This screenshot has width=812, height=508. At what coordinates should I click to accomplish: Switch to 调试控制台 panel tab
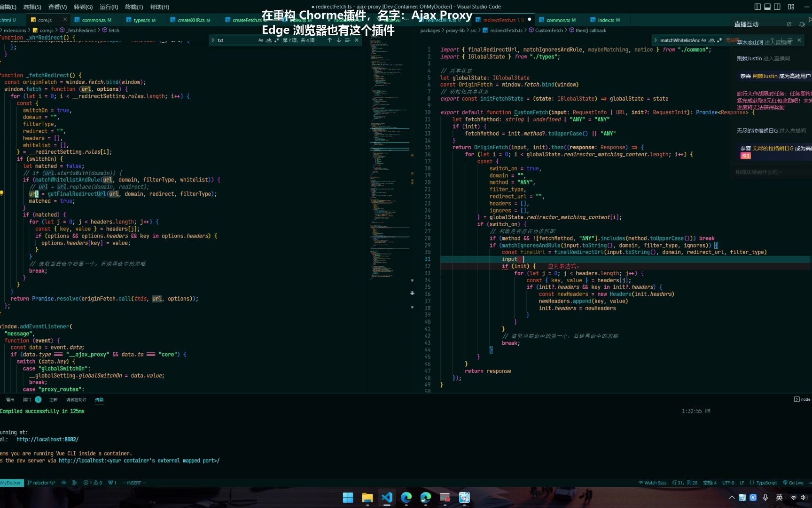[76, 400]
